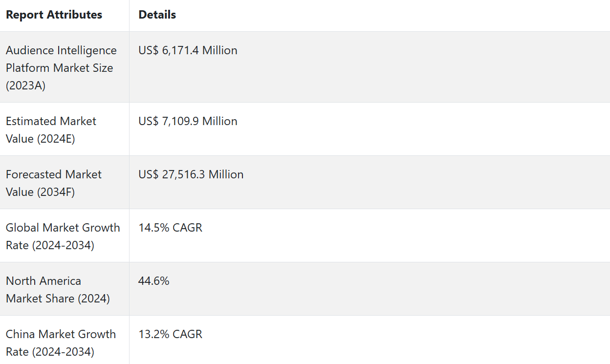
Task: Select the China Market Growth Rate label
Action: [x=61, y=343]
